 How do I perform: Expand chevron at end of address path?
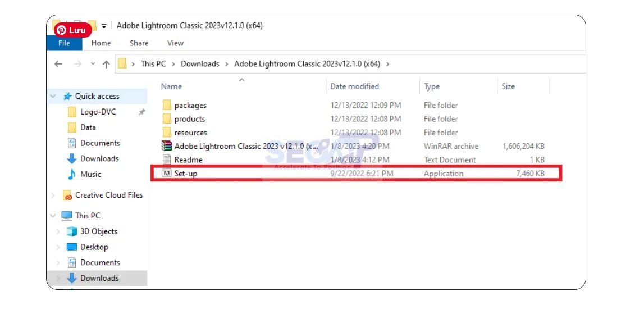(x=387, y=64)
